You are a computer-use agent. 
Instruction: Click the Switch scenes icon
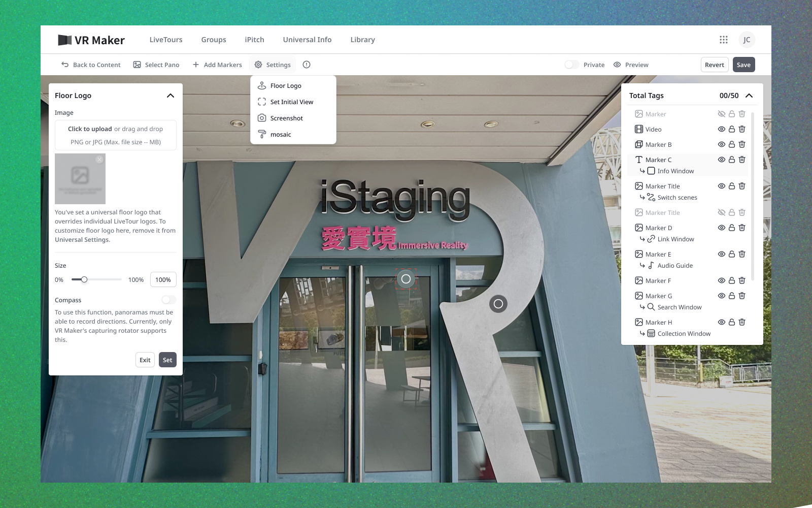click(651, 197)
